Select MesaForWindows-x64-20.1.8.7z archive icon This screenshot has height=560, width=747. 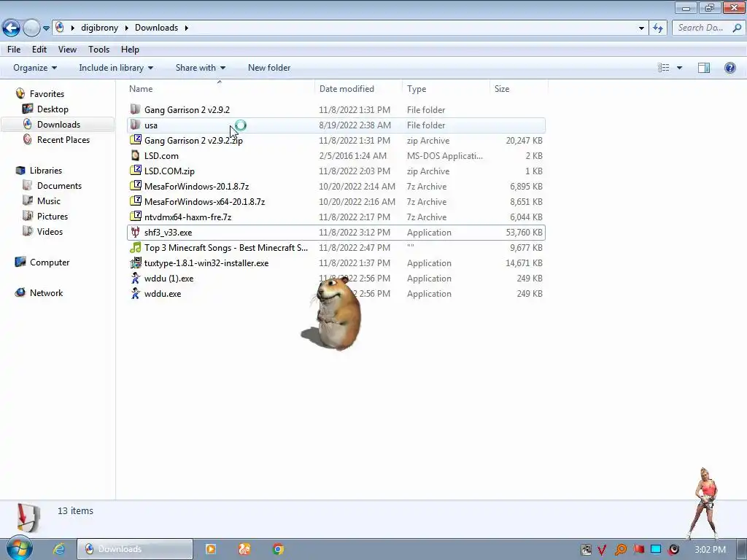[136, 201]
